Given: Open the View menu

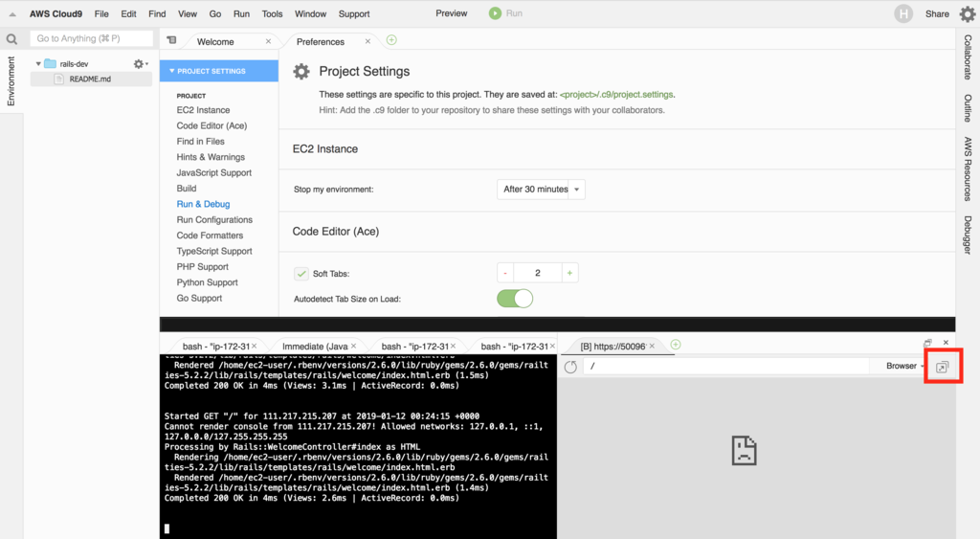Looking at the screenshot, I should tap(188, 13).
